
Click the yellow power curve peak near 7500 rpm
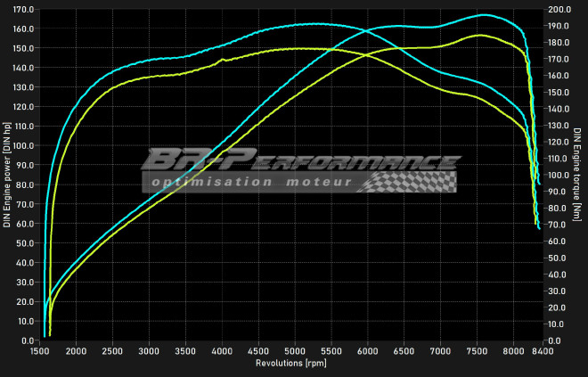(x=480, y=35)
